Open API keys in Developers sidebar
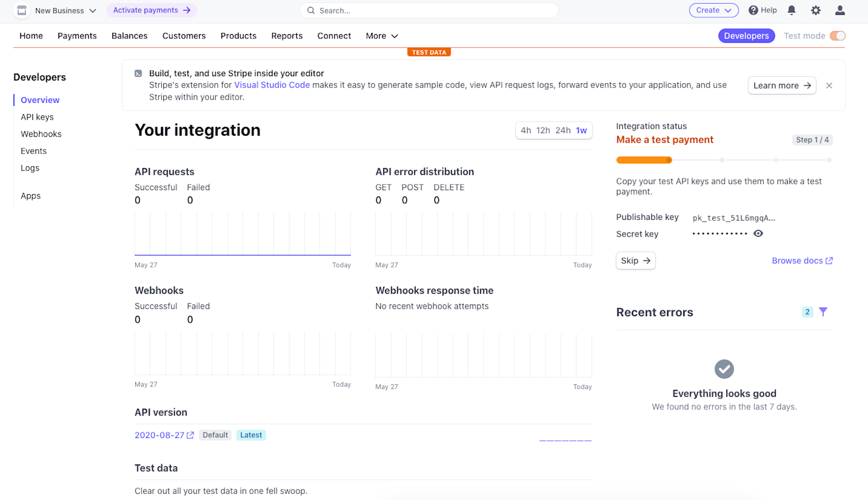The height and width of the screenshot is (500, 868). point(37,117)
